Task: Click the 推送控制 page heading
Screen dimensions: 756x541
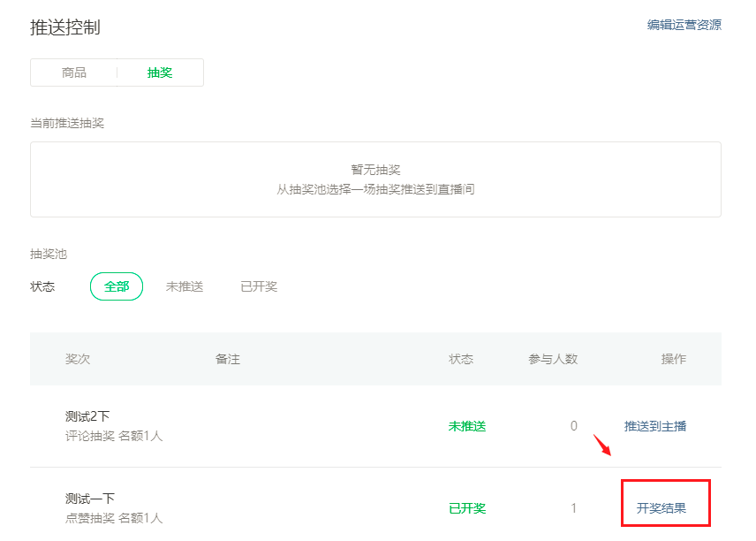Action: pyautogui.click(x=65, y=27)
